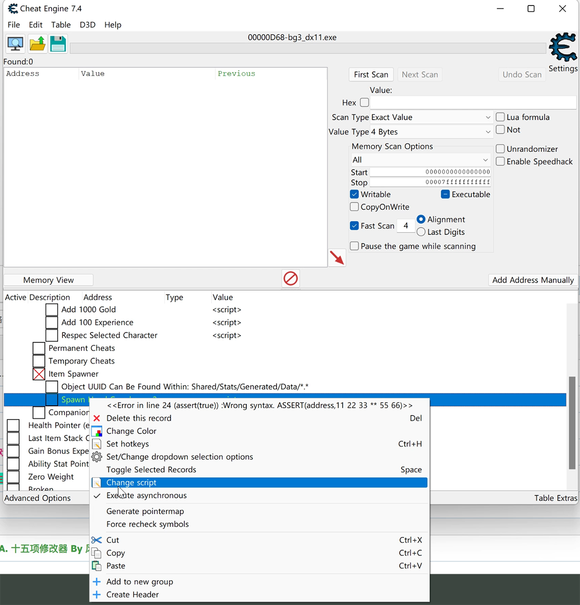580x605 pixels.
Task: Choose Generate pointermap
Action: pyautogui.click(x=259, y=511)
